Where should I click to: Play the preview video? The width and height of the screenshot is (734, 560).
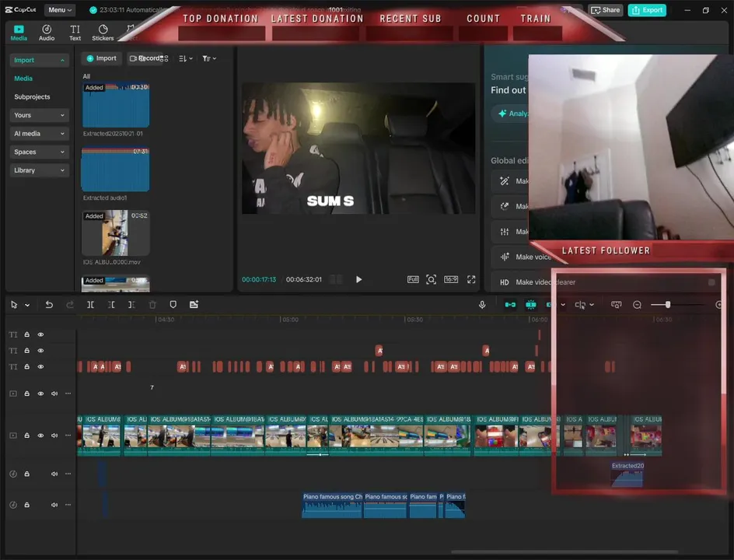coord(358,279)
